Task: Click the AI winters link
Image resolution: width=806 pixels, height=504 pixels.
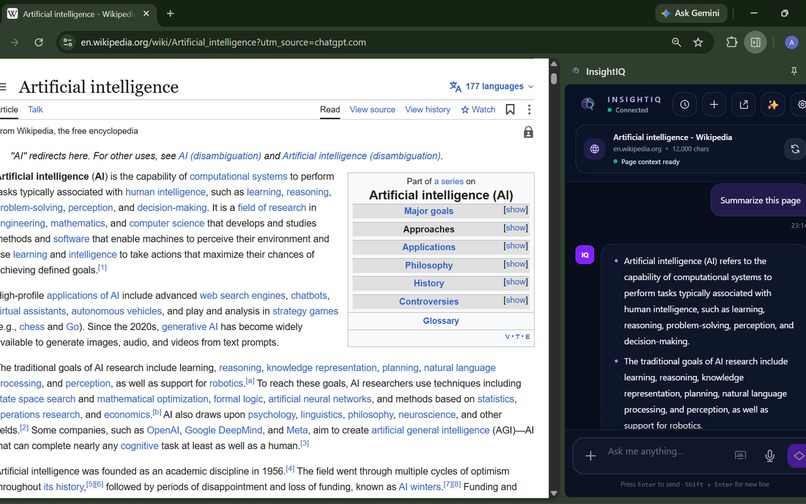Action: coord(420,487)
